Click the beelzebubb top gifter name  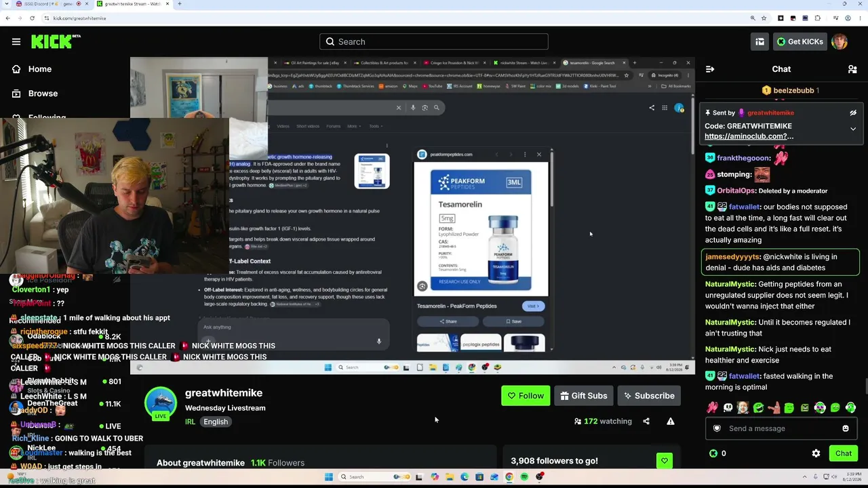point(793,91)
